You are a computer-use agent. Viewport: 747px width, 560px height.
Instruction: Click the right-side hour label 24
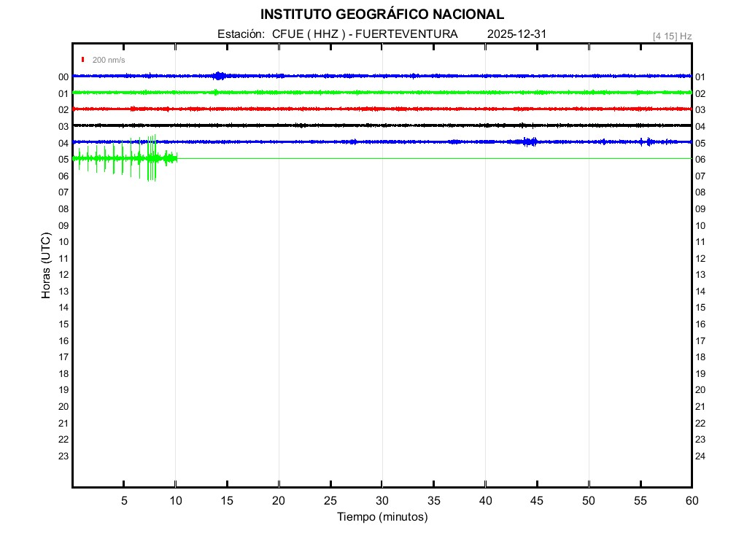pyautogui.click(x=700, y=456)
